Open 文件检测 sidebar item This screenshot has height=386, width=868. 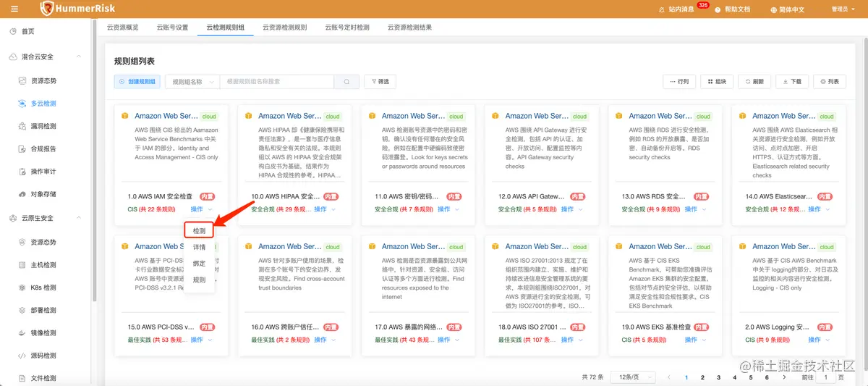(45, 378)
